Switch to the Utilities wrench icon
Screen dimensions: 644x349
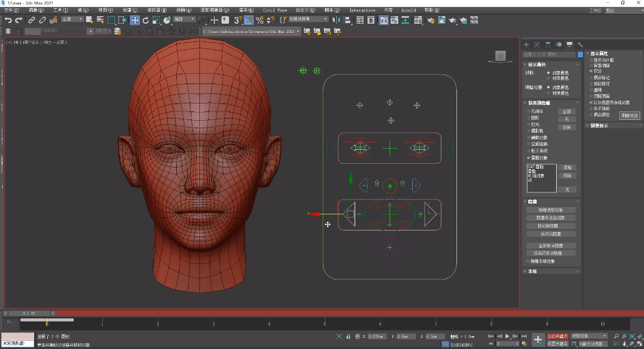[x=580, y=44]
